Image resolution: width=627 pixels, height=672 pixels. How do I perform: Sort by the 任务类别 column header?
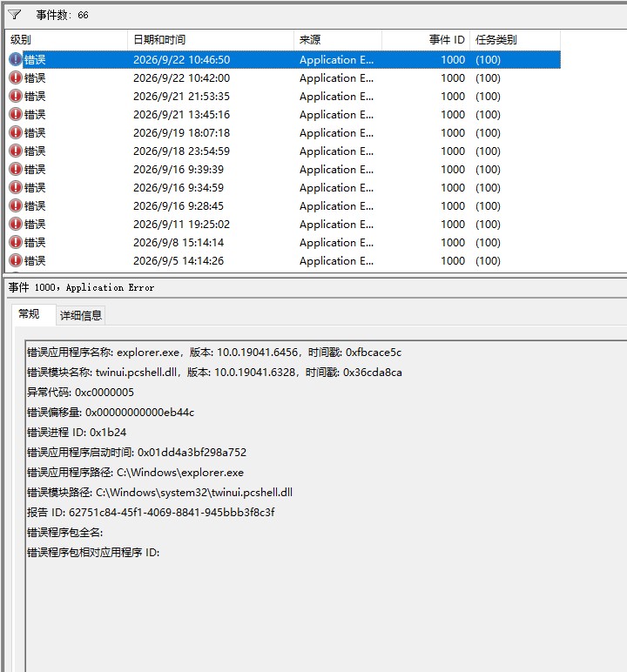515,40
